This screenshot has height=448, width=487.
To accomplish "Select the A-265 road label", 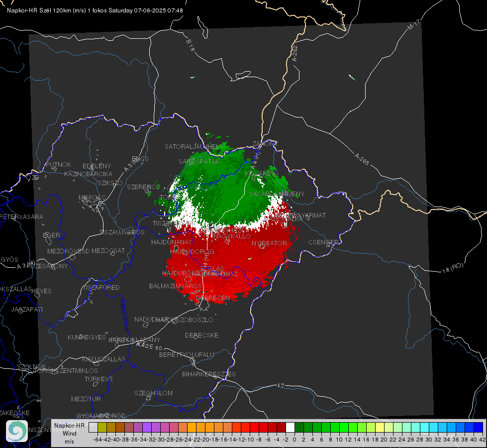I will coord(362,159).
